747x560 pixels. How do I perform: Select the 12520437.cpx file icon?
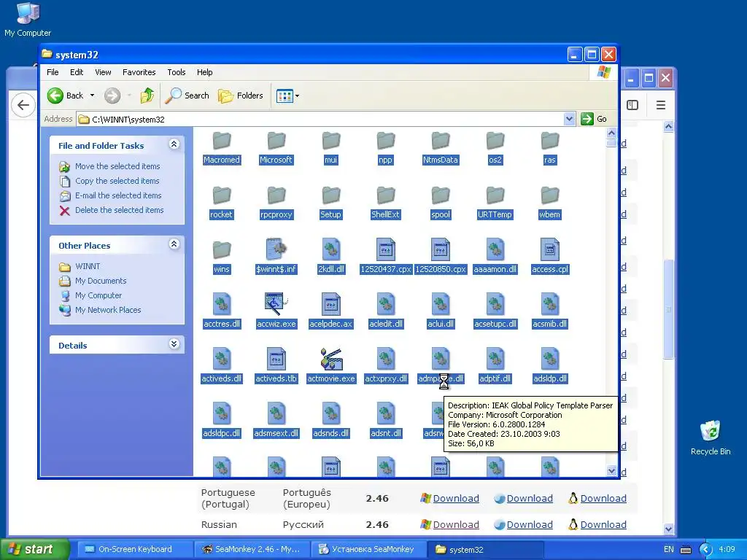[386, 249]
